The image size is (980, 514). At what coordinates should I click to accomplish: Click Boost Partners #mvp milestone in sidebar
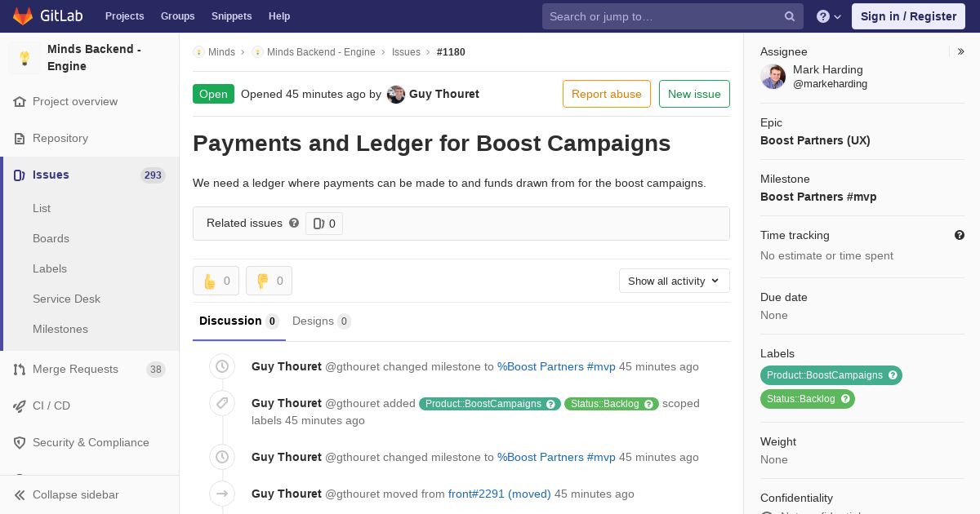tap(818, 197)
